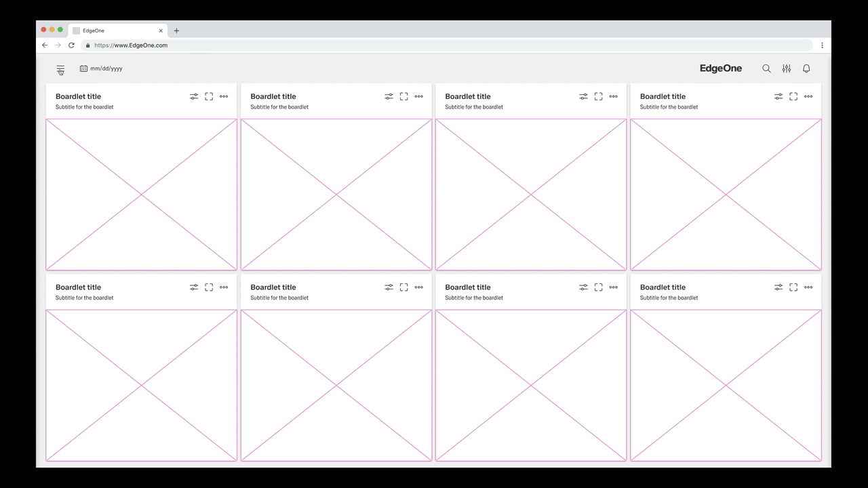The width and height of the screenshot is (868, 488).
Task: Click the browser reload button
Action: pyautogui.click(x=71, y=45)
